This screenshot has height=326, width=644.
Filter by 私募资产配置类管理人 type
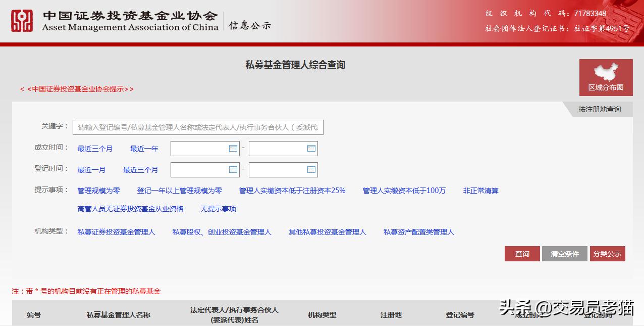(419, 232)
